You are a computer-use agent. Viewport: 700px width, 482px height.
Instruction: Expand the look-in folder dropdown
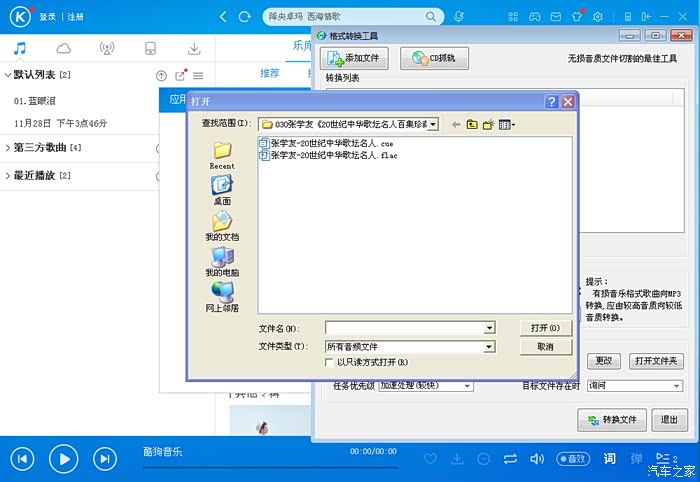coord(432,124)
